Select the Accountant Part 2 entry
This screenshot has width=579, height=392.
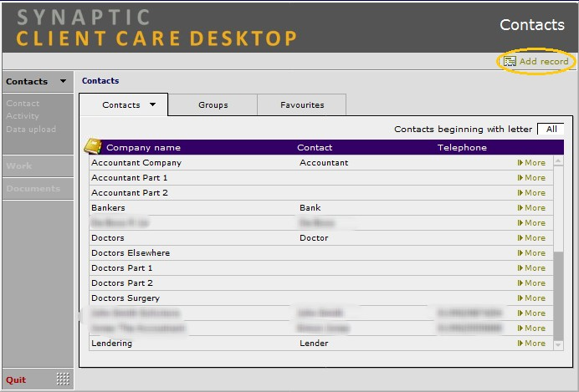pyautogui.click(x=129, y=193)
